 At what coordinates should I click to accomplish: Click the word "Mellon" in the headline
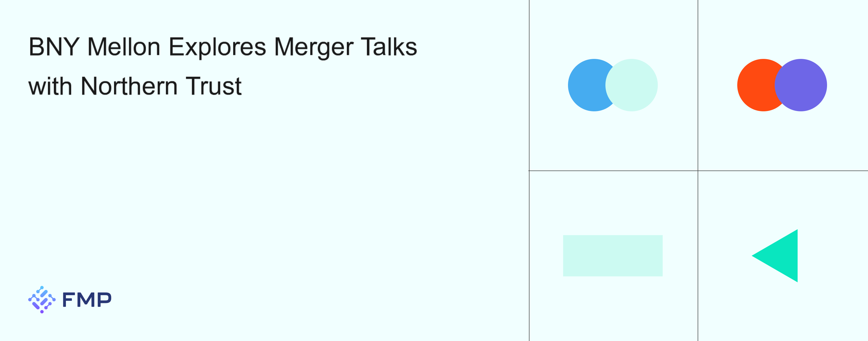click(x=124, y=47)
